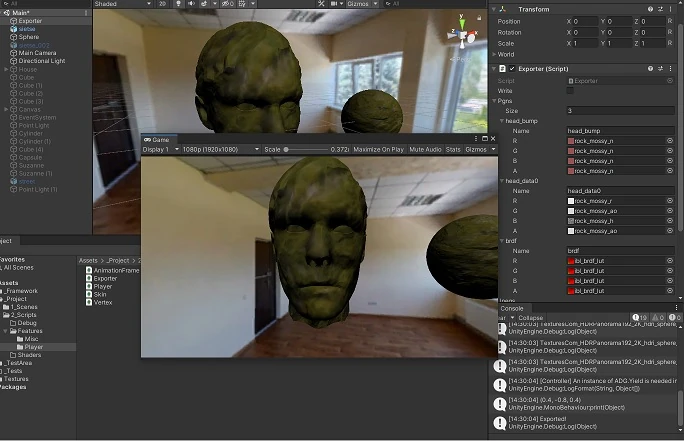Toggle the Write checkbox
Image resolution: width=684 pixels, height=441 pixels.
(x=570, y=90)
